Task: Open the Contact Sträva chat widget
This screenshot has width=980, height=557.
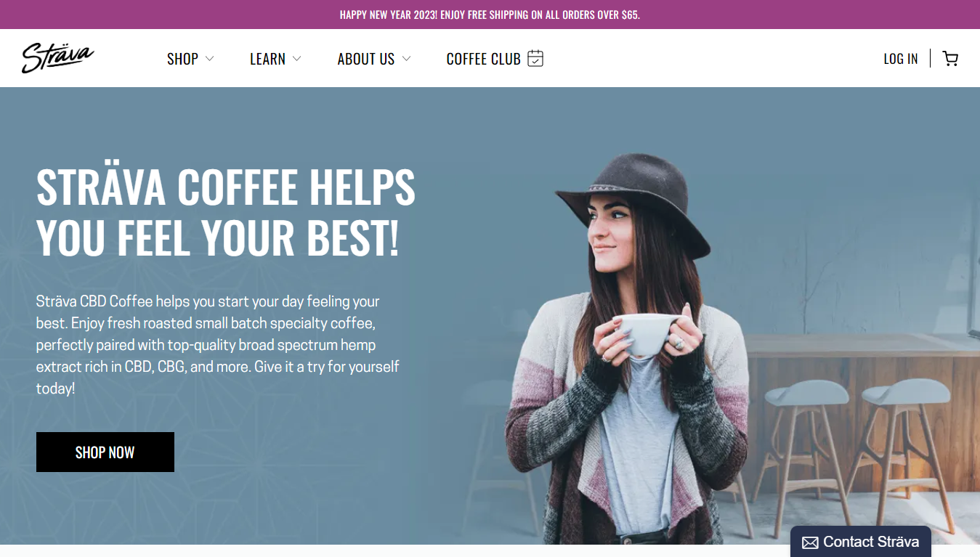Action: [861, 542]
